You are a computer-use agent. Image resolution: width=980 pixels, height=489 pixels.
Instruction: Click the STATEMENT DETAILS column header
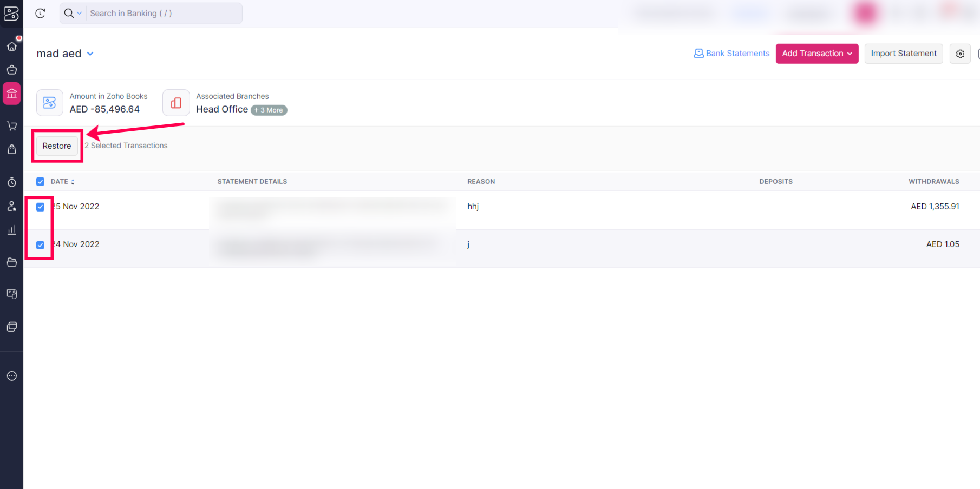point(252,182)
